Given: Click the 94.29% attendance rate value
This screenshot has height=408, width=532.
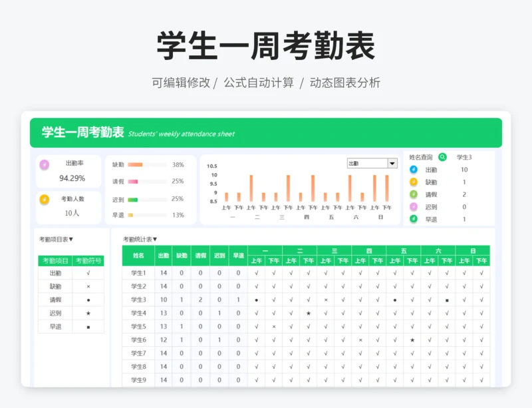Looking at the screenshot, I should pyautogui.click(x=72, y=178).
